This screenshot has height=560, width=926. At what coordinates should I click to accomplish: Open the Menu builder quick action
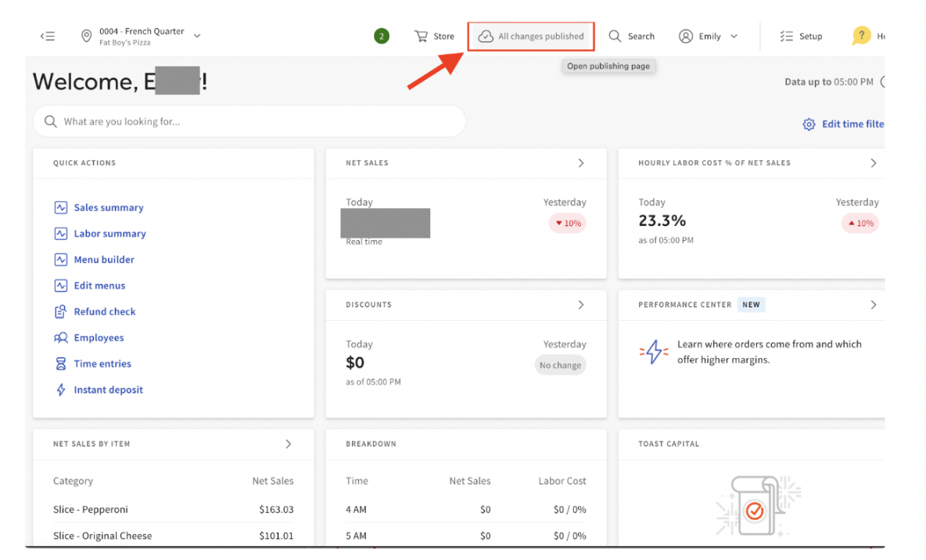point(104,260)
